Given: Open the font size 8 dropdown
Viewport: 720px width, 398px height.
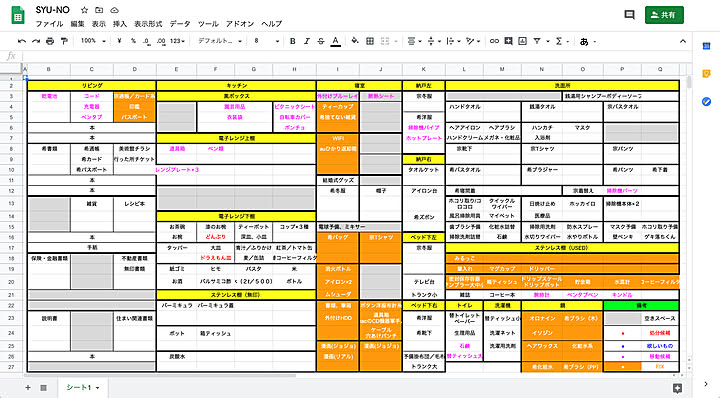Looking at the screenshot, I should tap(266, 41).
